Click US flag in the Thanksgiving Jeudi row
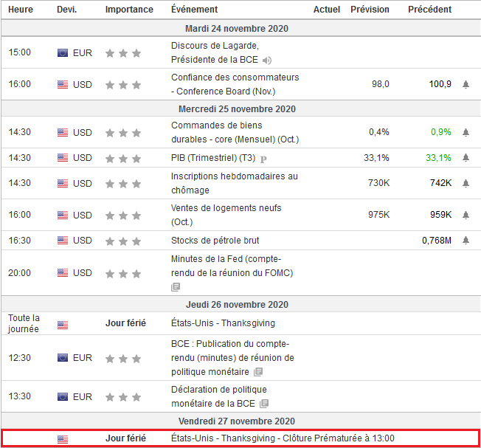The image size is (481, 448). pos(63,325)
